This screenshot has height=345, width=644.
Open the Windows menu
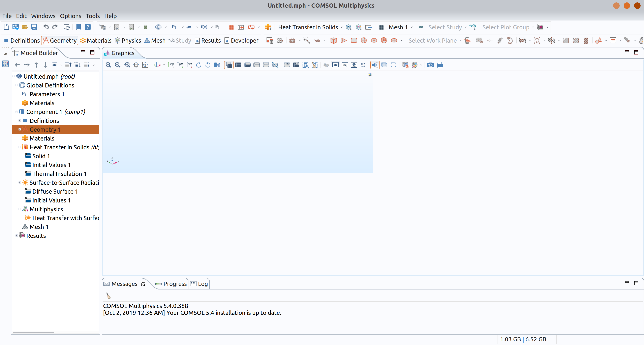[43, 16]
